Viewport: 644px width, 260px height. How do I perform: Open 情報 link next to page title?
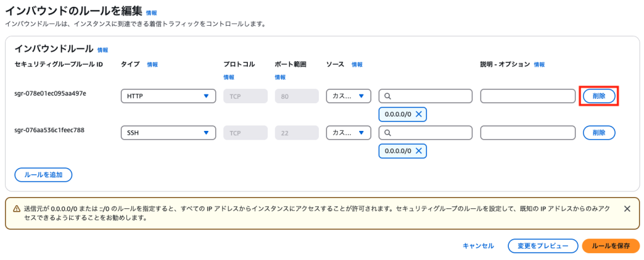click(151, 13)
